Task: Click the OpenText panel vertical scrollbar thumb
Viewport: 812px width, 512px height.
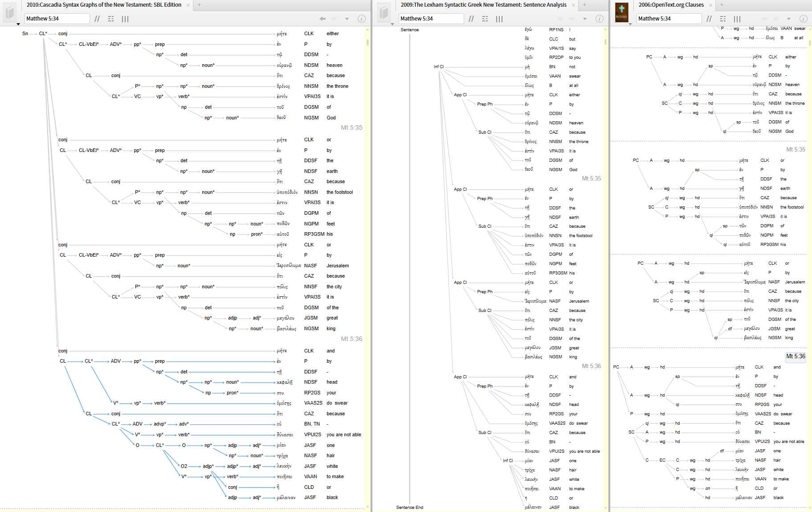Action: point(809,43)
